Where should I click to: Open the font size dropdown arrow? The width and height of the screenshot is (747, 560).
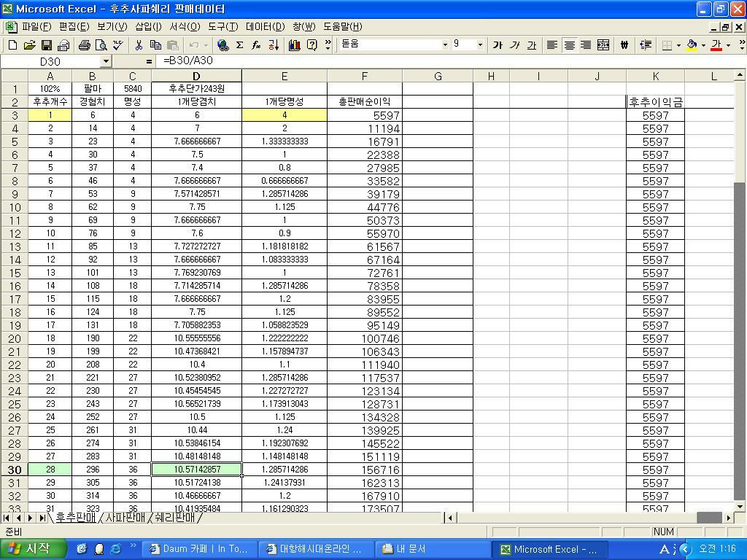(x=480, y=44)
